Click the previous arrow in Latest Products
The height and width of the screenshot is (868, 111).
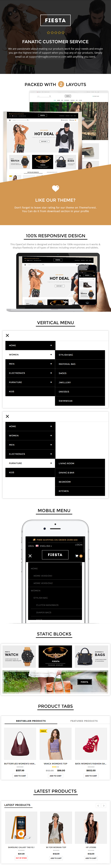pos(98,805)
